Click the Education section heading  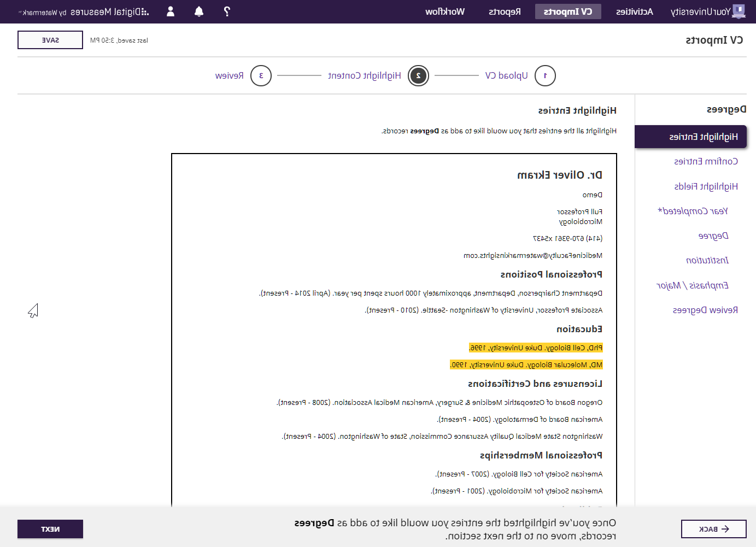point(579,329)
